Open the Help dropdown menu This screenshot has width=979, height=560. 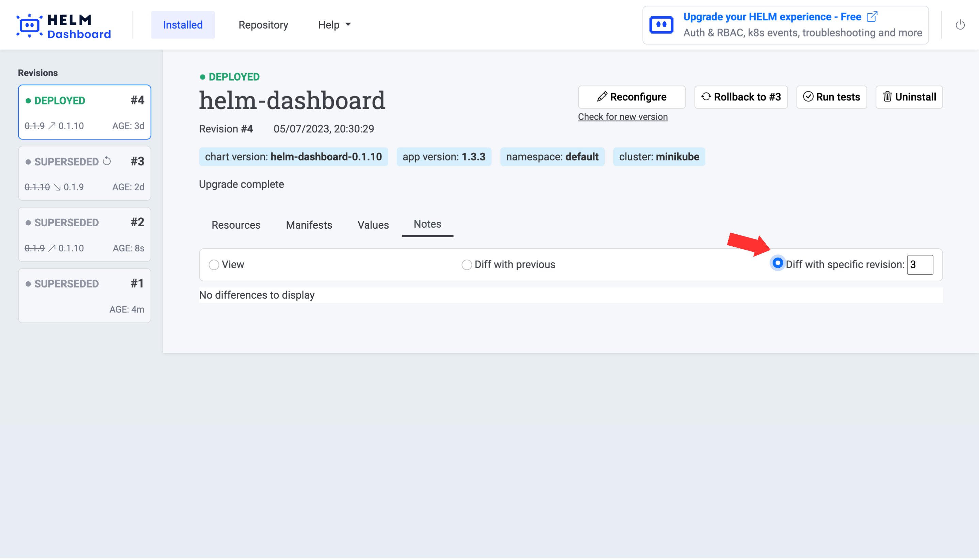pyautogui.click(x=334, y=25)
